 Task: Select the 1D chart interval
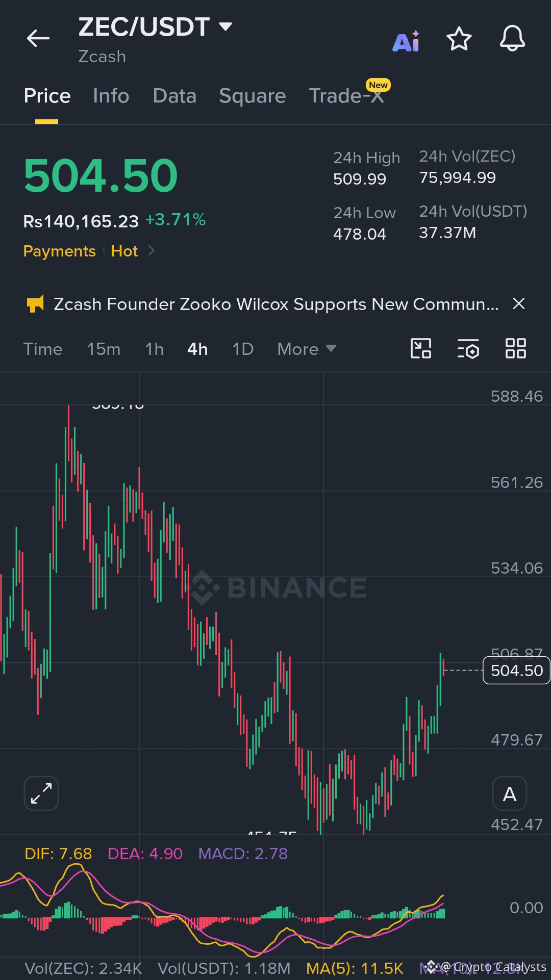[243, 349]
